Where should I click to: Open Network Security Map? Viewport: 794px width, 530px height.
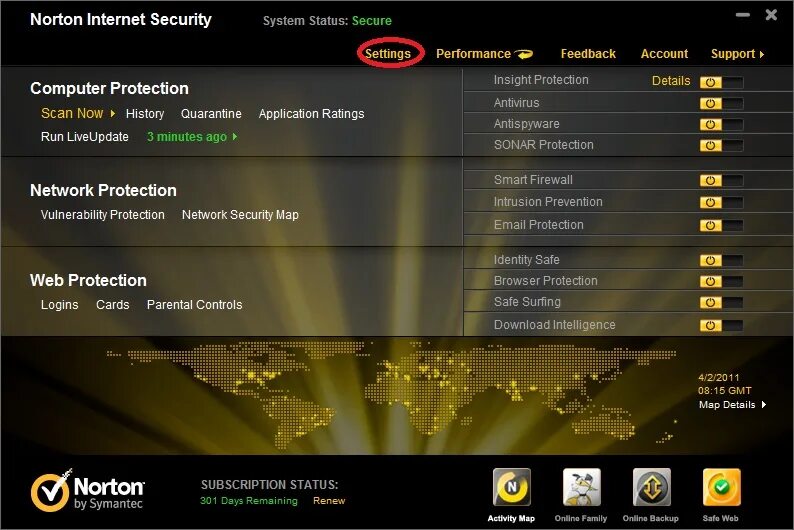(240, 215)
